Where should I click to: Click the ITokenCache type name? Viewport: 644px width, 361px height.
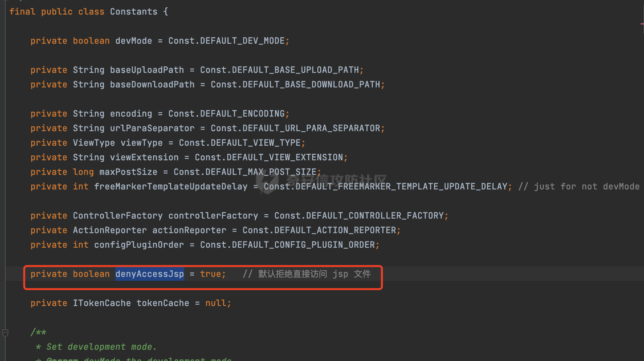[x=102, y=303]
